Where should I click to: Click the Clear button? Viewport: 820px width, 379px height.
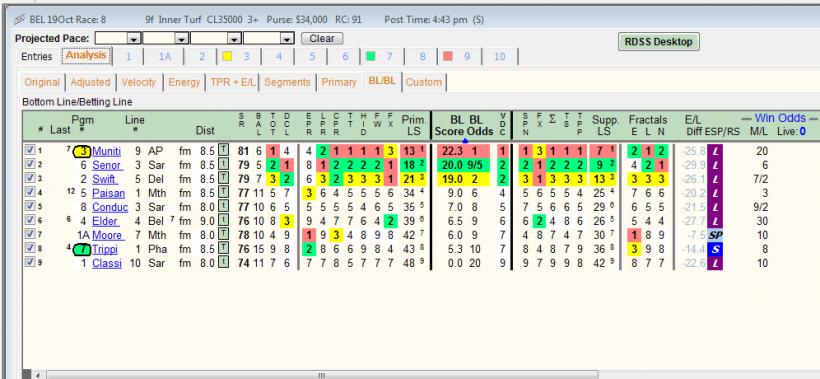click(x=322, y=39)
